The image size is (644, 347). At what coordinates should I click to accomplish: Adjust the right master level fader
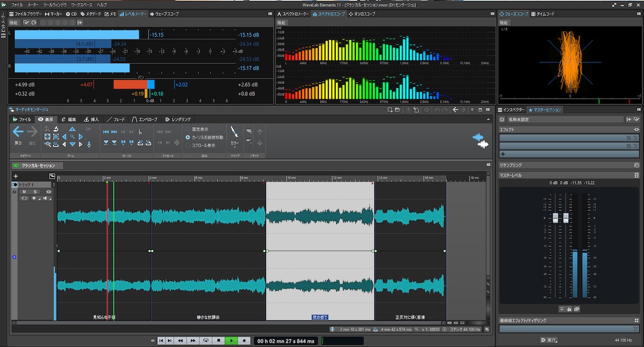click(x=566, y=217)
